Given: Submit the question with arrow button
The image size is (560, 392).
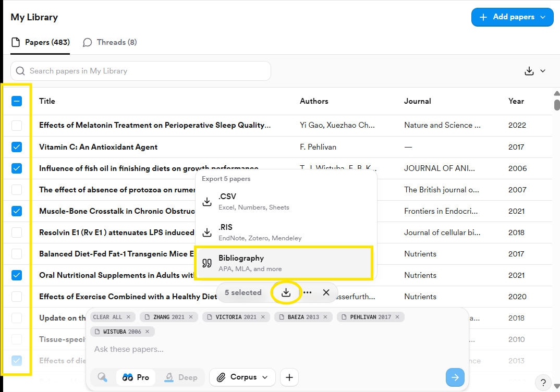Looking at the screenshot, I should tap(455, 377).
